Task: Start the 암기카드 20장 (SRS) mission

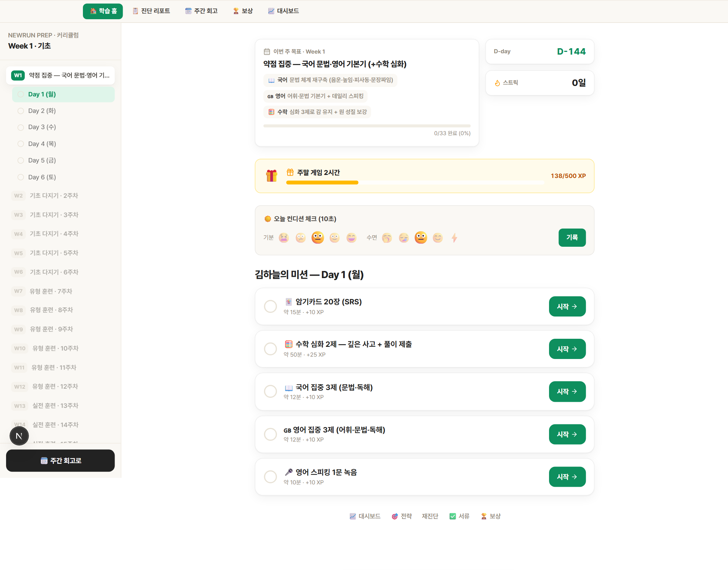Action: [567, 306]
